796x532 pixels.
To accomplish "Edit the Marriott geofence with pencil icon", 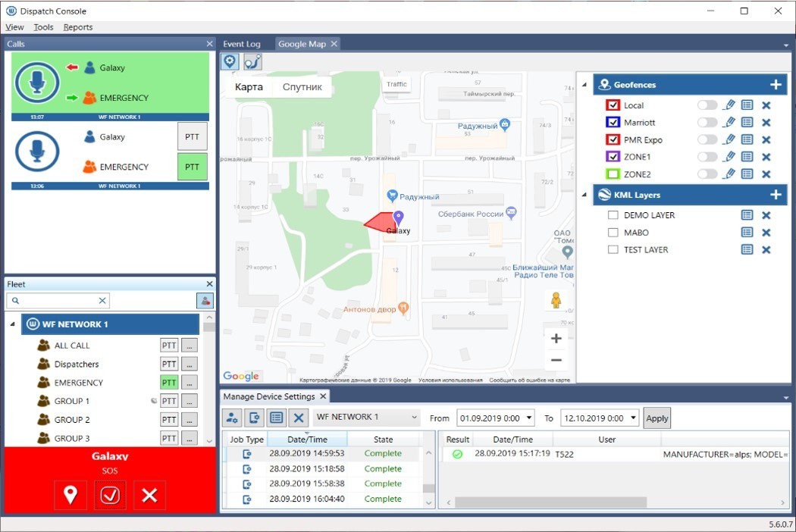I will click(729, 122).
